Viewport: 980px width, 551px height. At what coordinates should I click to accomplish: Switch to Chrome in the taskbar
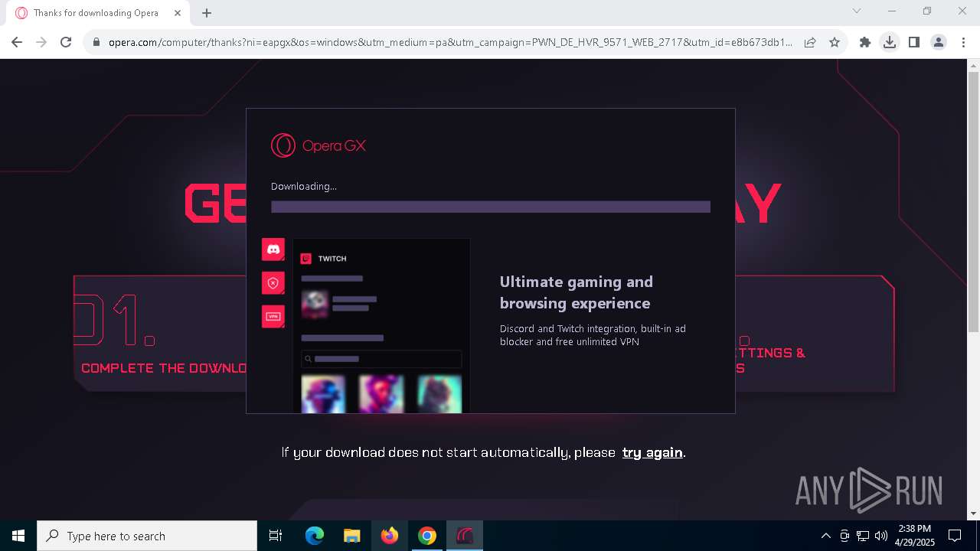tap(427, 536)
